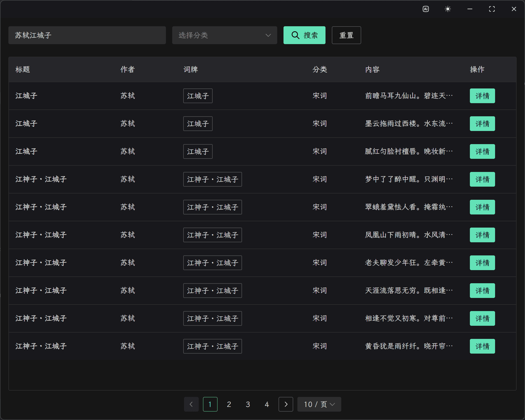Screen dimensions: 525x420
Task: Select page 2 in pagination
Action: tap(229, 404)
